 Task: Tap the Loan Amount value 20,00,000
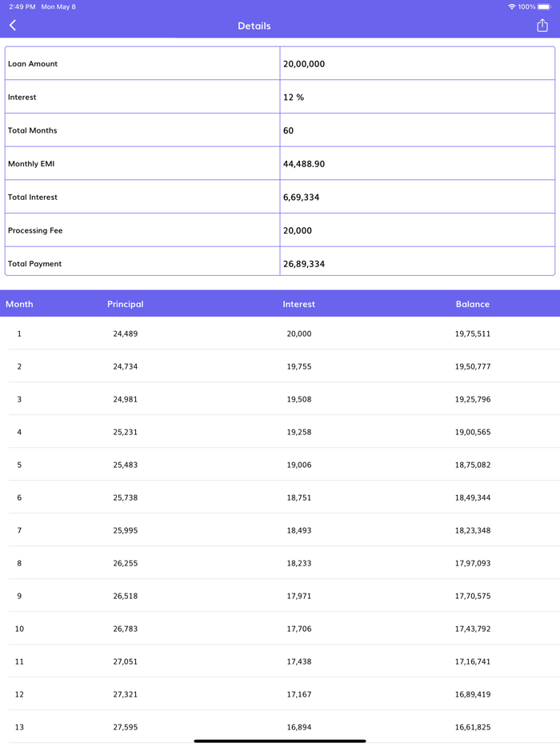point(305,63)
